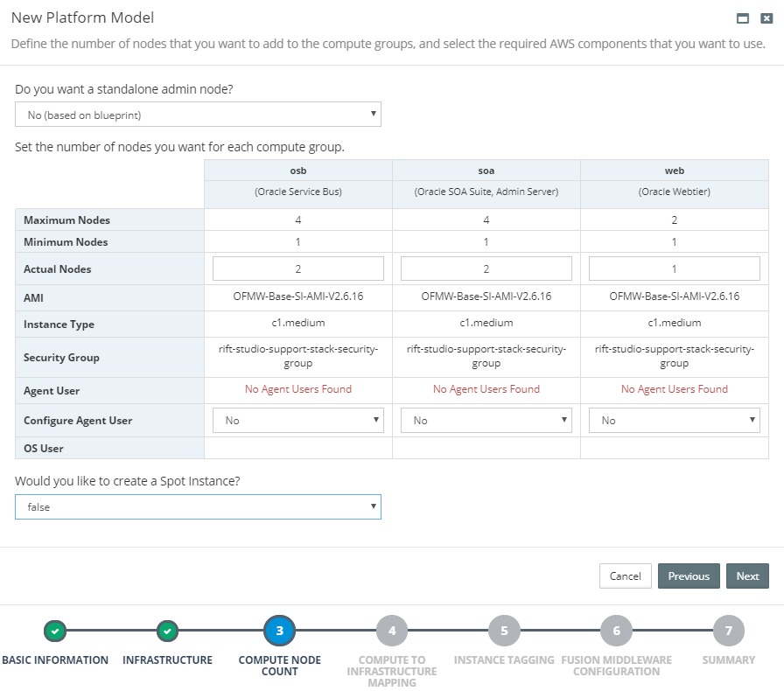Click step 6 Fusion Middleware circle
This screenshot has width=784, height=691.
616,630
